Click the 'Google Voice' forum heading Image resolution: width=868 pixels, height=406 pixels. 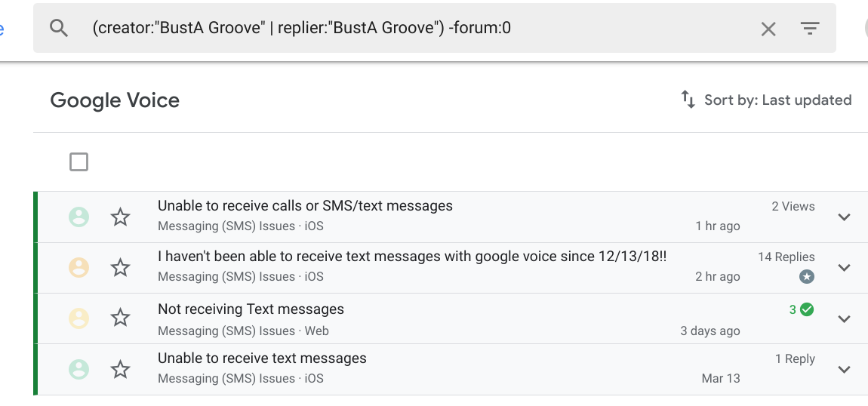pos(115,100)
